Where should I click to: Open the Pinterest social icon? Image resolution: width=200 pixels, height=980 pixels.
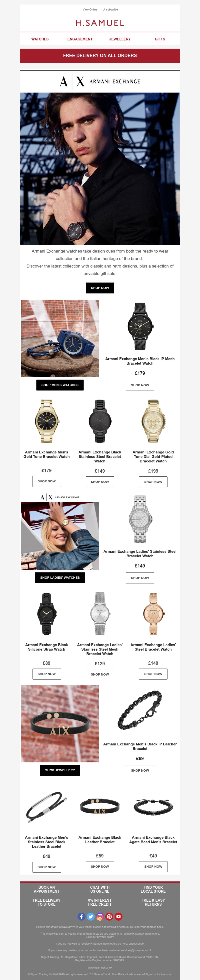pos(109,916)
